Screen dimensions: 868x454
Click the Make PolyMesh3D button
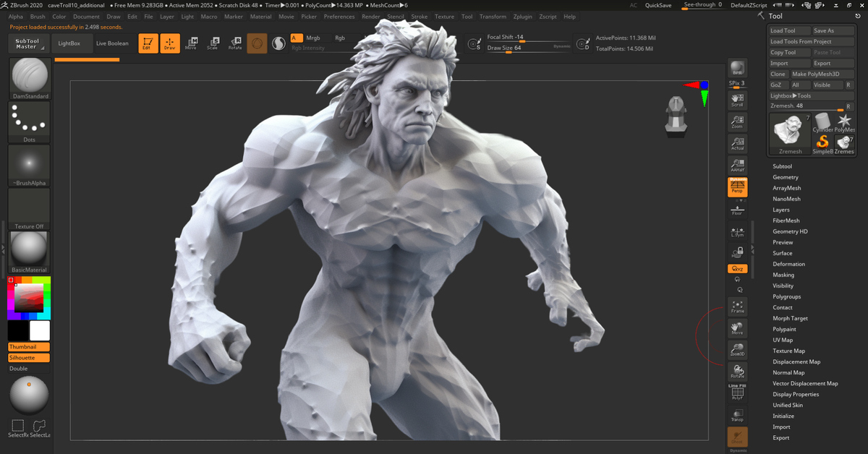tap(815, 74)
